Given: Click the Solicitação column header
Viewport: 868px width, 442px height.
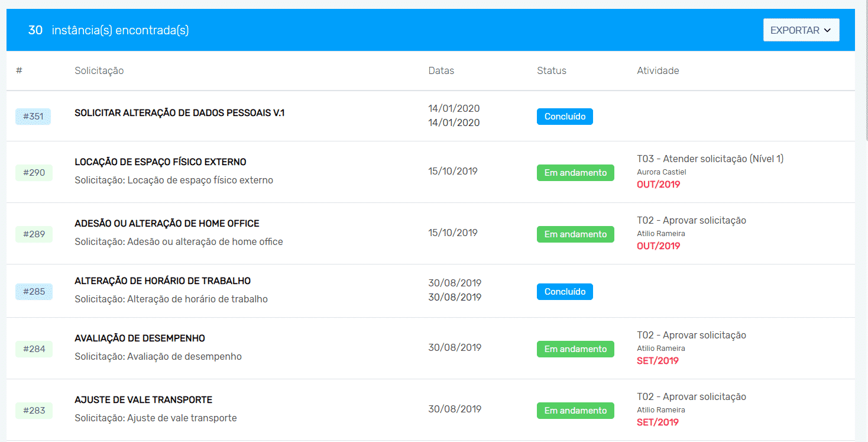Looking at the screenshot, I should (x=98, y=70).
